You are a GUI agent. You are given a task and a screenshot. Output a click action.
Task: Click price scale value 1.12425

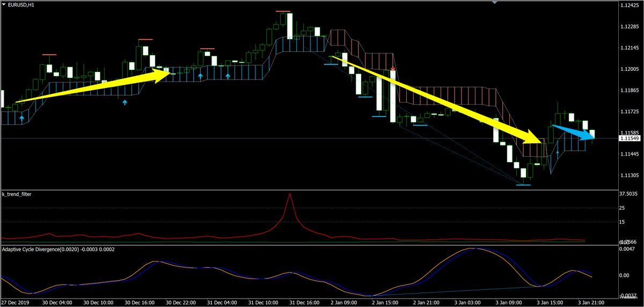coord(628,5)
